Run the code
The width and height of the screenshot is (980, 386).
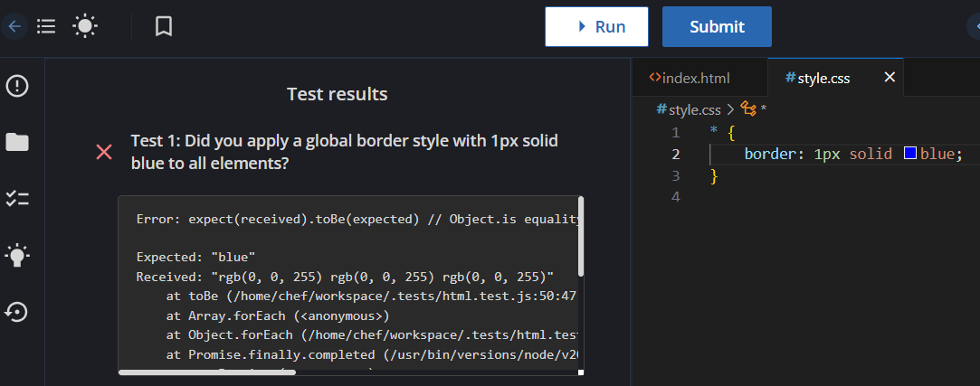click(596, 27)
